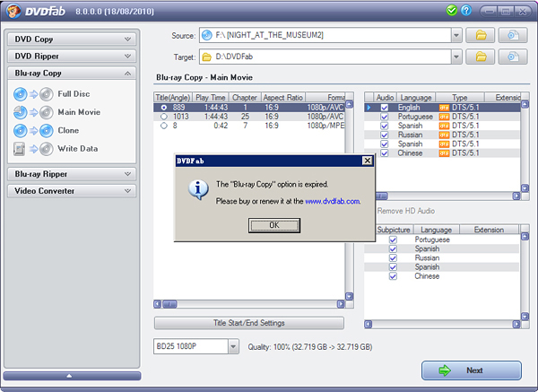Screen dimensions: 538x392
Task: Click DTS icon in Chinese audio row
Action: coord(444,153)
